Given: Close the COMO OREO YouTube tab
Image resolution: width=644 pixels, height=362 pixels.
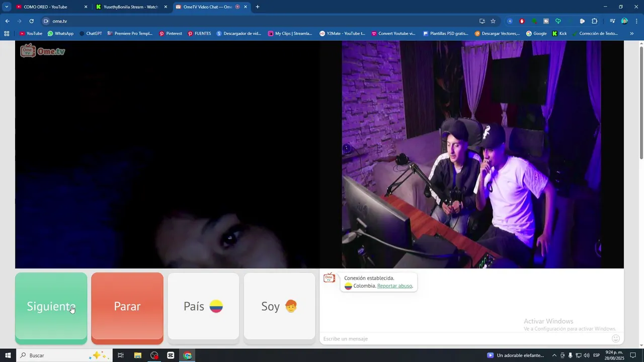Looking at the screenshot, I should (86, 7).
